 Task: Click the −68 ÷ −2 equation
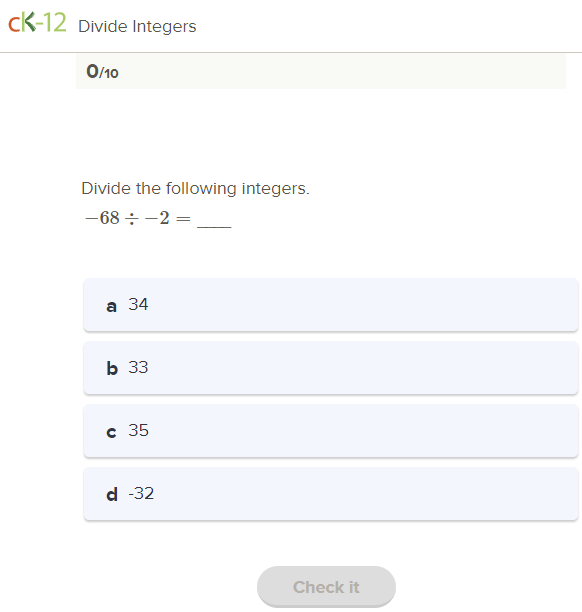click(138, 218)
